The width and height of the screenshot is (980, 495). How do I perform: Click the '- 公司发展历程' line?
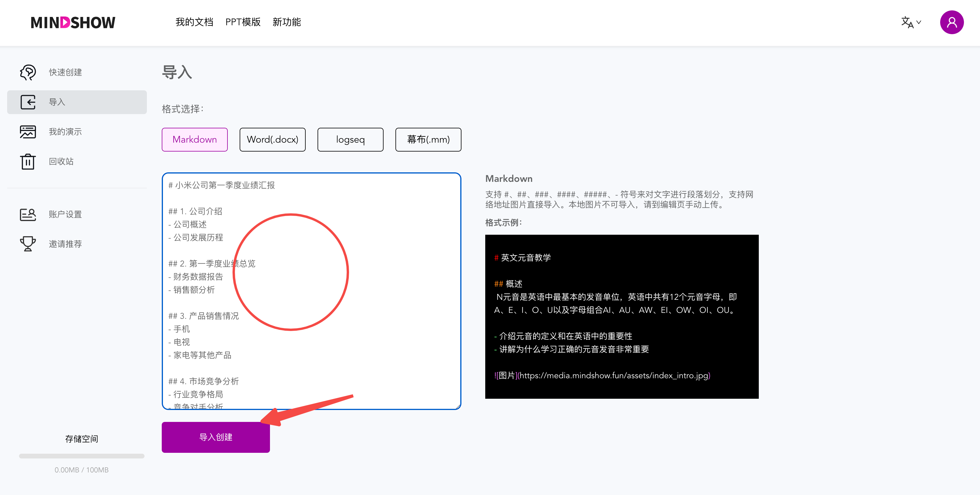pyautogui.click(x=196, y=238)
